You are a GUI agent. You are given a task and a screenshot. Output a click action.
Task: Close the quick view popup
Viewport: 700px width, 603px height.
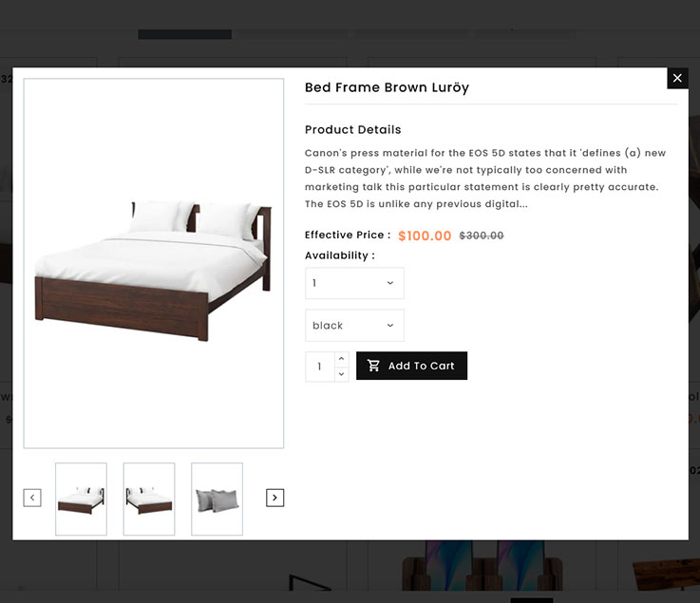(677, 78)
